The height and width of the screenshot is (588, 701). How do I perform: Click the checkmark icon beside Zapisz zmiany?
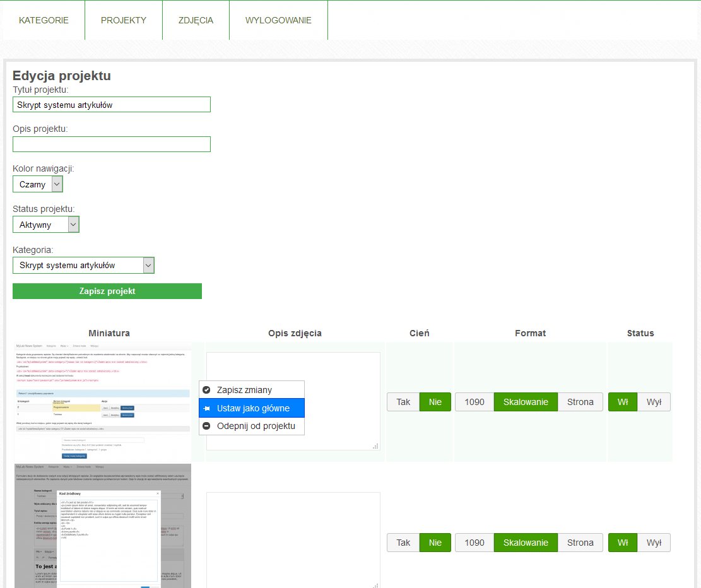[x=206, y=390]
